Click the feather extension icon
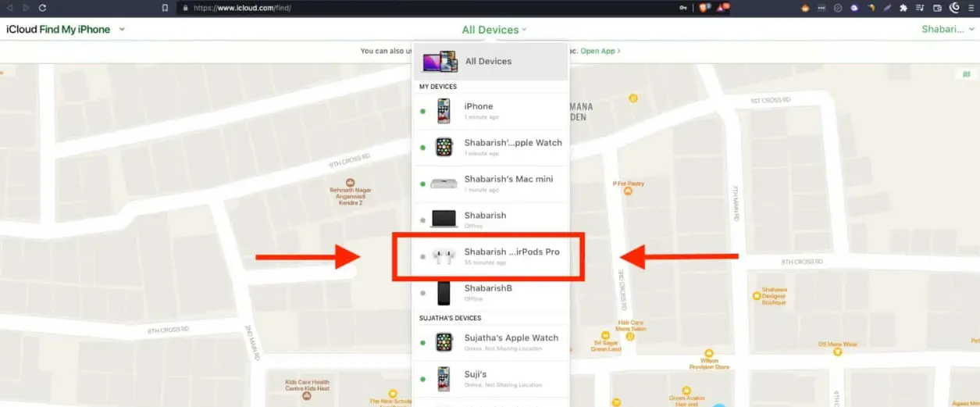980x407 pixels. [x=887, y=8]
